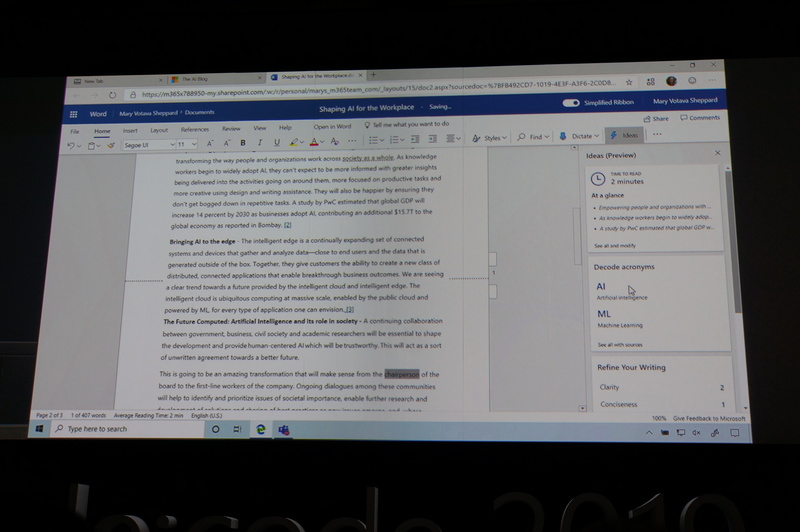
Task: Open the Help ribbon tab
Action: (x=285, y=128)
